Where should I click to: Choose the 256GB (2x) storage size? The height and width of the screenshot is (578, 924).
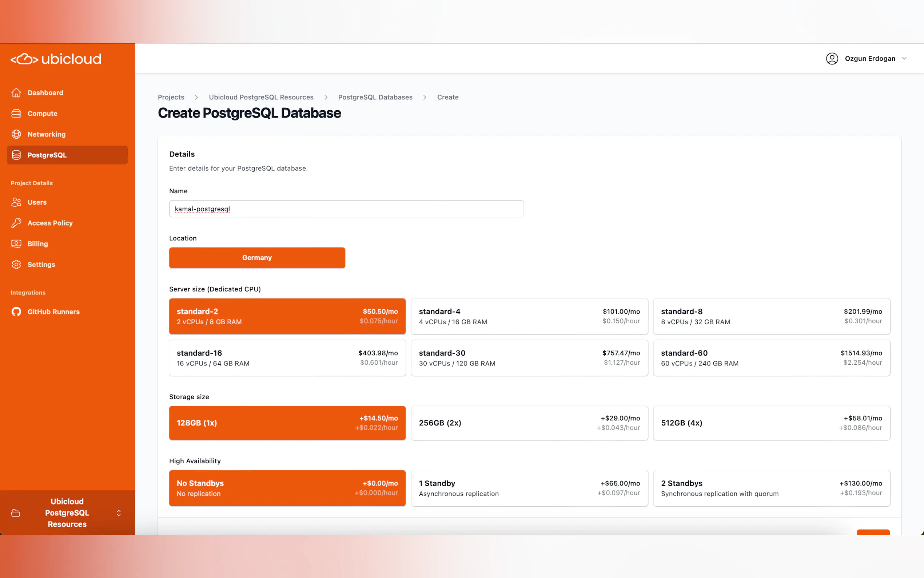[x=529, y=423]
